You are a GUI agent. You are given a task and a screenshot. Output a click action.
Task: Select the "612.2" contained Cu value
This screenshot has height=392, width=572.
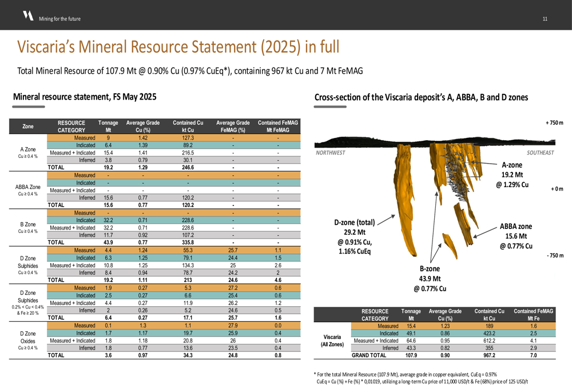click(489, 341)
